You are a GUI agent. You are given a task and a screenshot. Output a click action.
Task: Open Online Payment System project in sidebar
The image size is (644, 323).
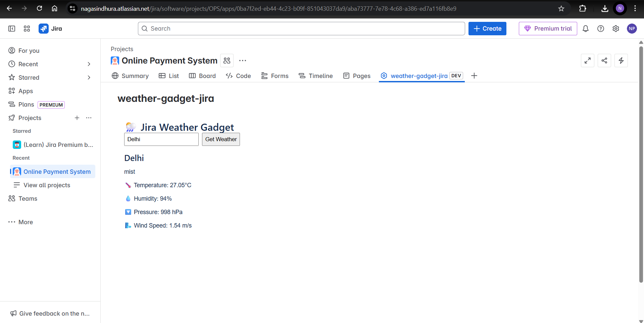pyautogui.click(x=53, y=171)
